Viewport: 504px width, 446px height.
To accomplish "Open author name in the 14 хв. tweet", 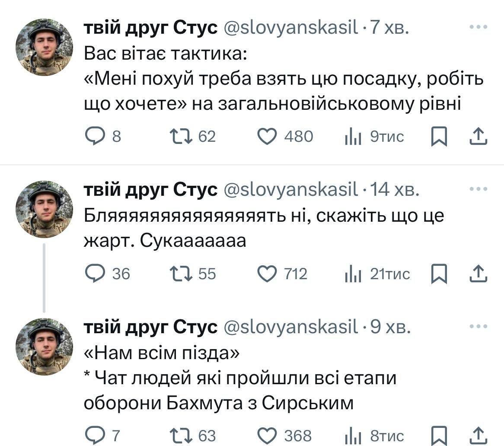I will pyautogui.click(x=150, y=190).
